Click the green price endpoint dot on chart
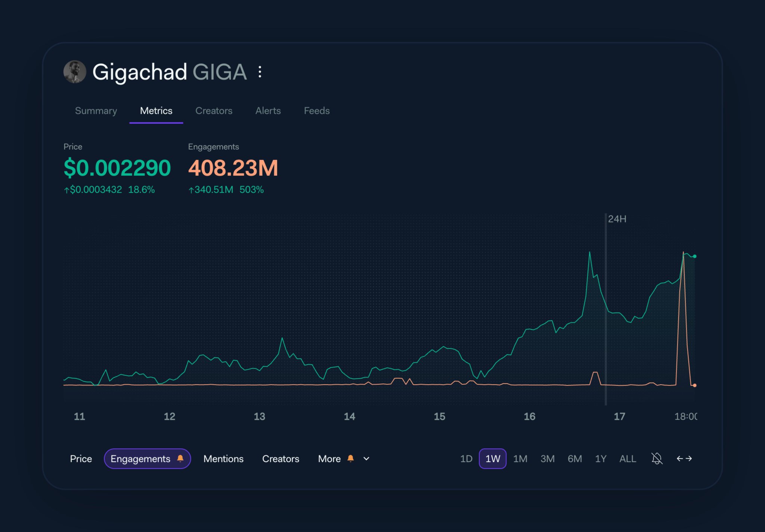 [694, 256]
